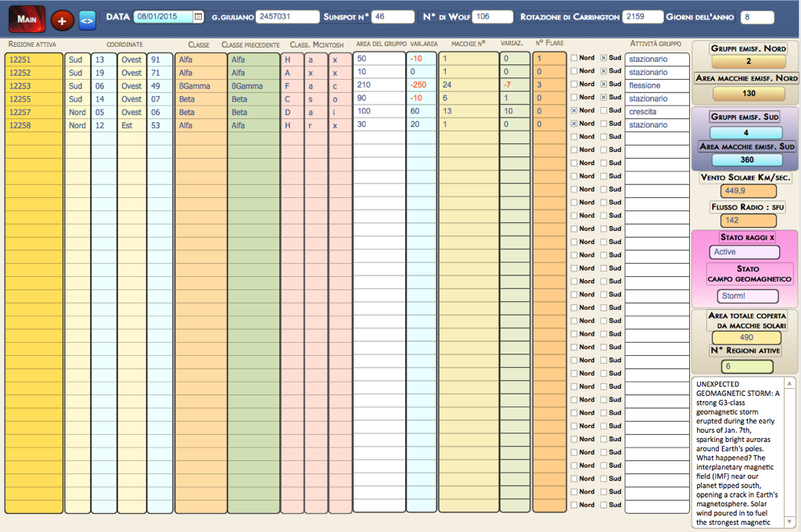
Task: Select the Rotazione di Carrington value field
Action: point(642,16)
